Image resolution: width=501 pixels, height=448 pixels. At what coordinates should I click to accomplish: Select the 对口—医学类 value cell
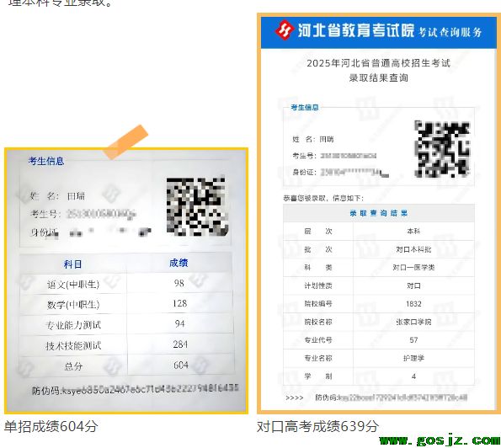[x=413, y=268]
